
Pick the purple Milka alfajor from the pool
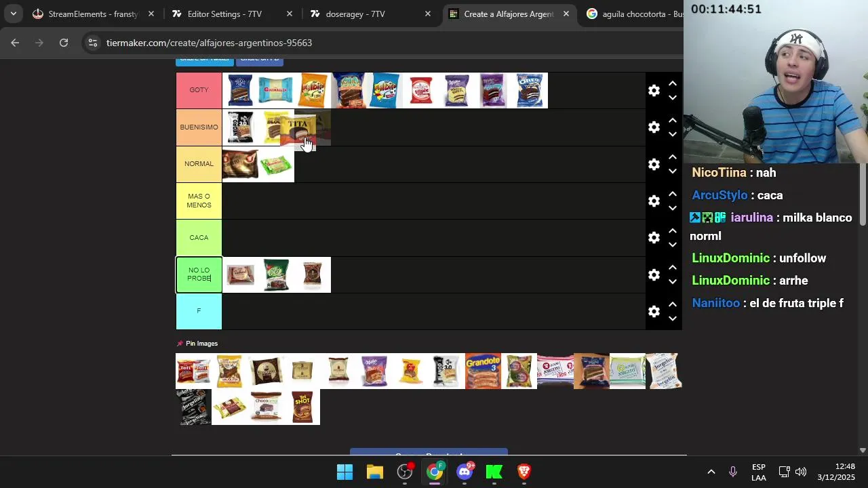(374, 371)
